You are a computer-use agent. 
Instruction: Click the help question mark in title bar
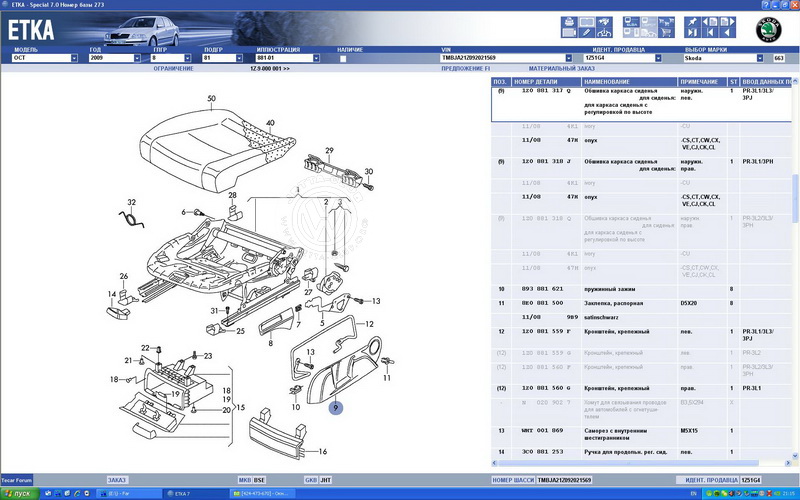tap(765, 5)
